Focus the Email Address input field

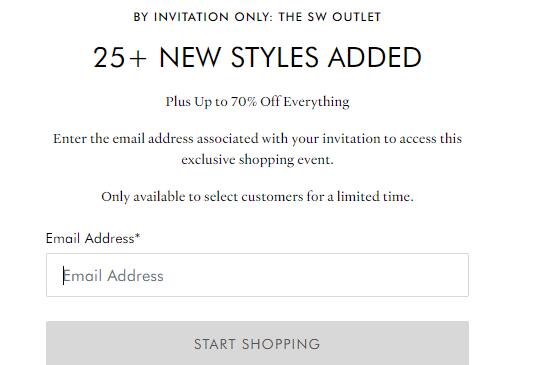tap(257, 275)
